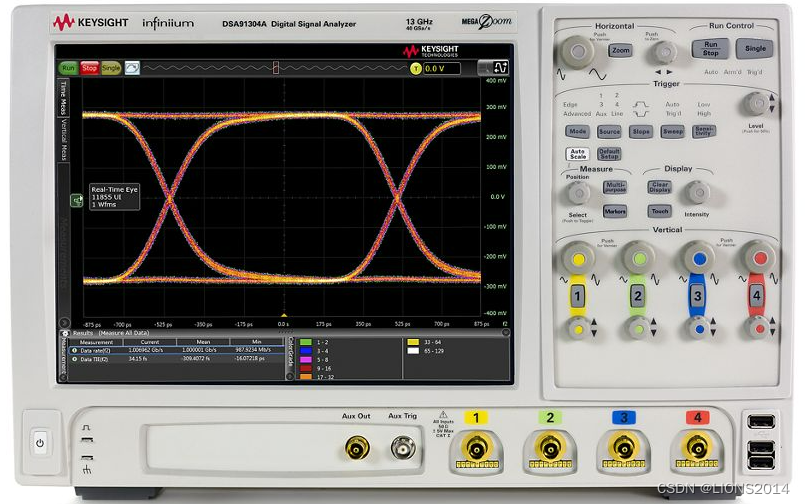Click the display Intensity knob

coord(697,193)
